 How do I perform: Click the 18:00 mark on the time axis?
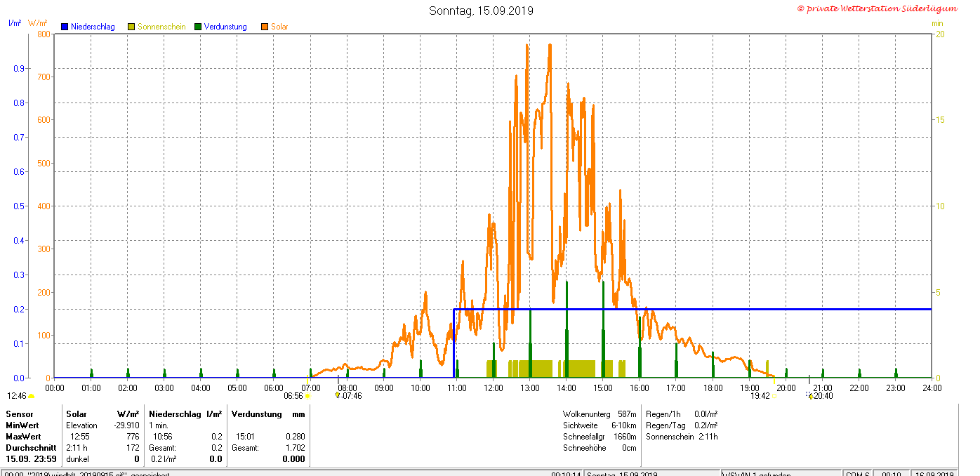(x=713, y=388)
